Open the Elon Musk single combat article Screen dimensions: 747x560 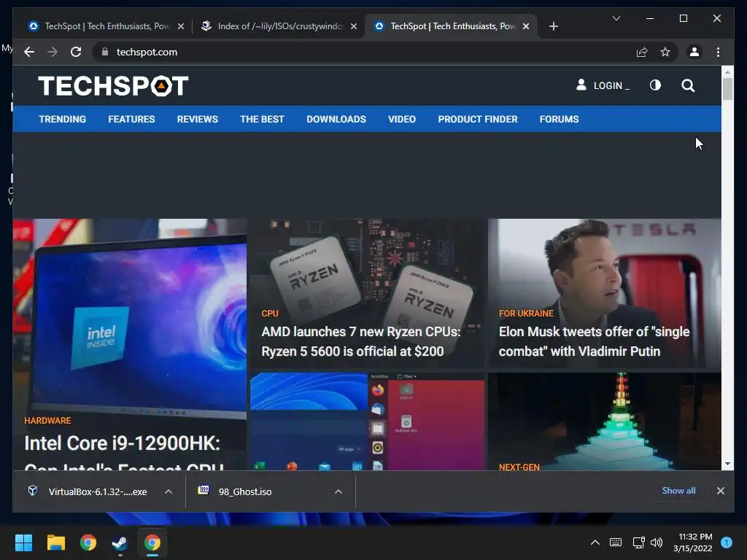click(x=594, y=341)
